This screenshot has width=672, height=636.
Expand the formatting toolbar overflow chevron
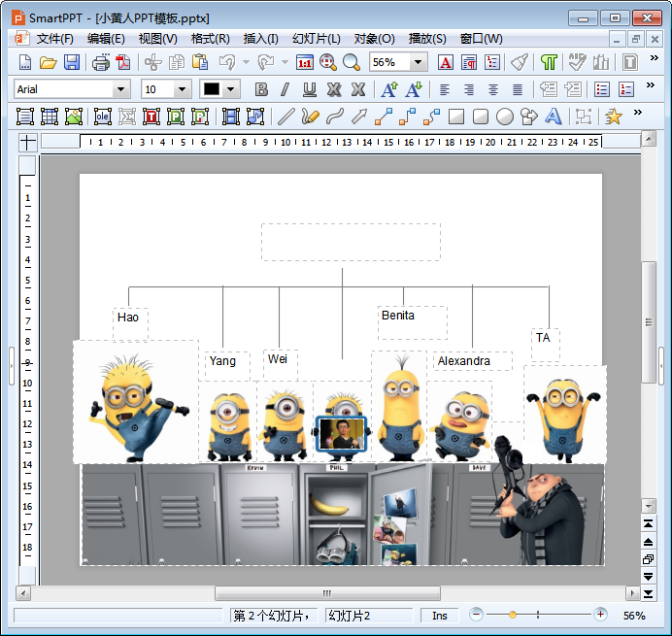[x=650, y=84]
